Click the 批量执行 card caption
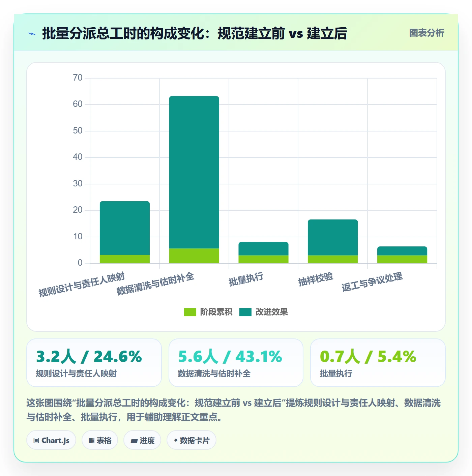Viewport: 472px width, 476px height. click(336, 374)
